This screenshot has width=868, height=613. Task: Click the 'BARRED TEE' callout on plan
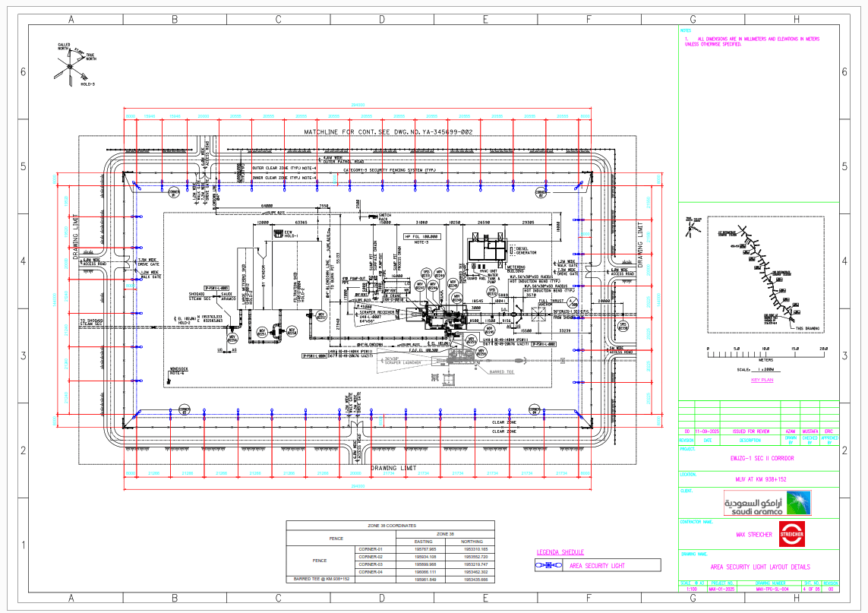[501, 372]
